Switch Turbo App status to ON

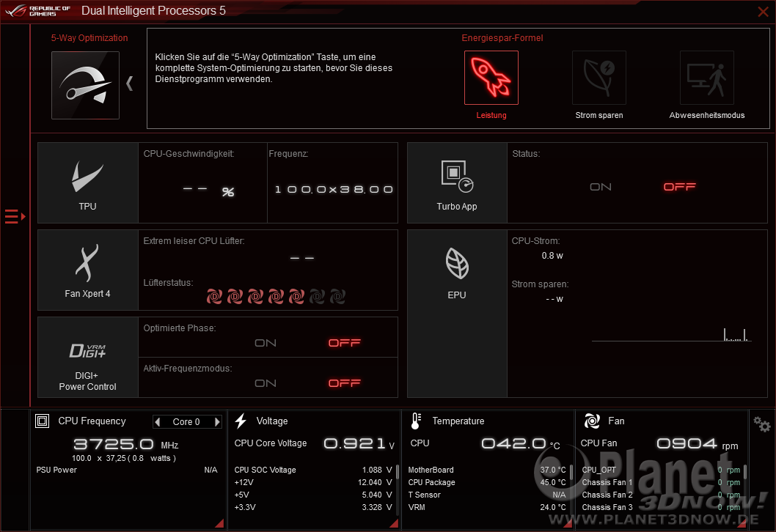click(x=600, y=187)
